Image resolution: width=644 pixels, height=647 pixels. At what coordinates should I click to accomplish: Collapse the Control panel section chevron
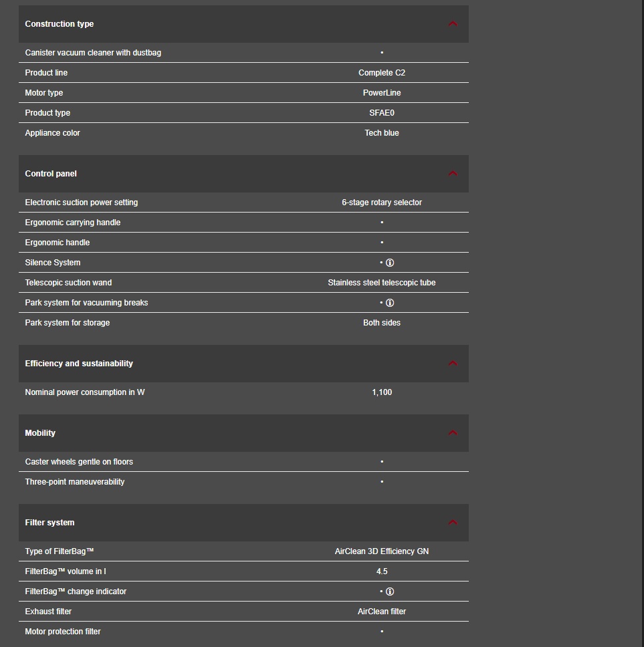[x=453, y=174]
